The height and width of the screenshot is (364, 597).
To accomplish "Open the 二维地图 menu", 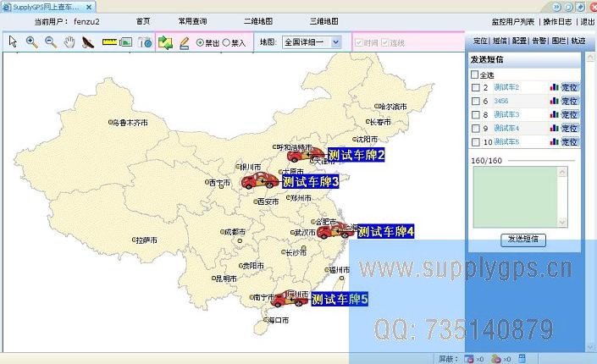I will [x=257, y=20].
